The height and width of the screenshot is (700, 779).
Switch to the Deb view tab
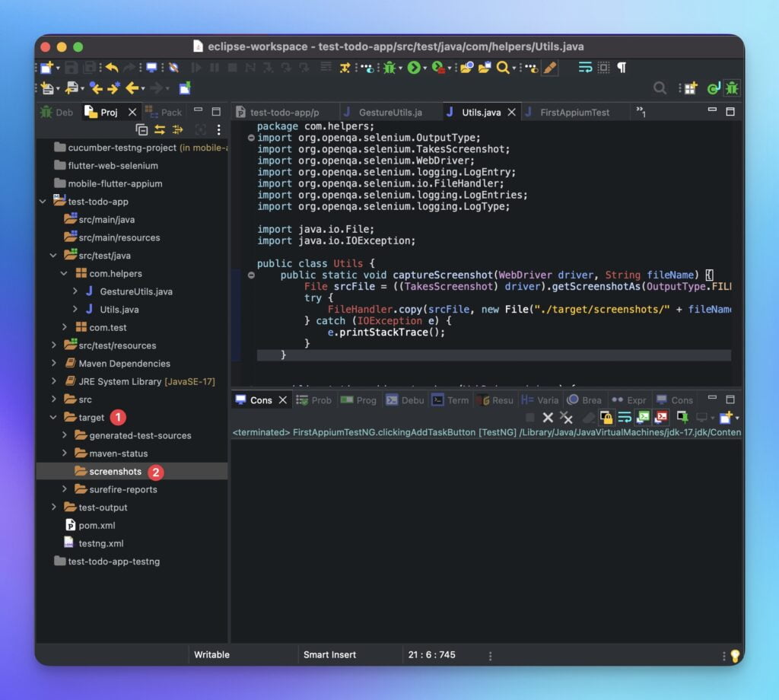coord(56,113)
